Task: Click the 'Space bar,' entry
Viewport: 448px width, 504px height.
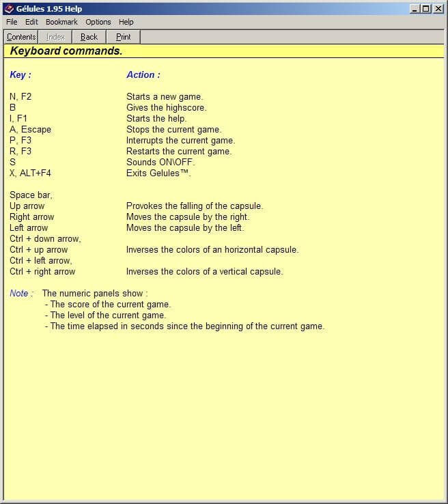Action: [x=31, y=195]
